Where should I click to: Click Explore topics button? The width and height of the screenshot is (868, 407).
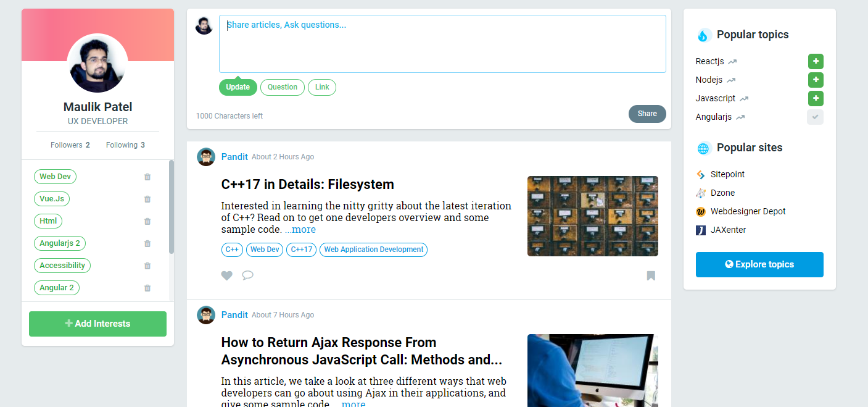coord(759,264)
